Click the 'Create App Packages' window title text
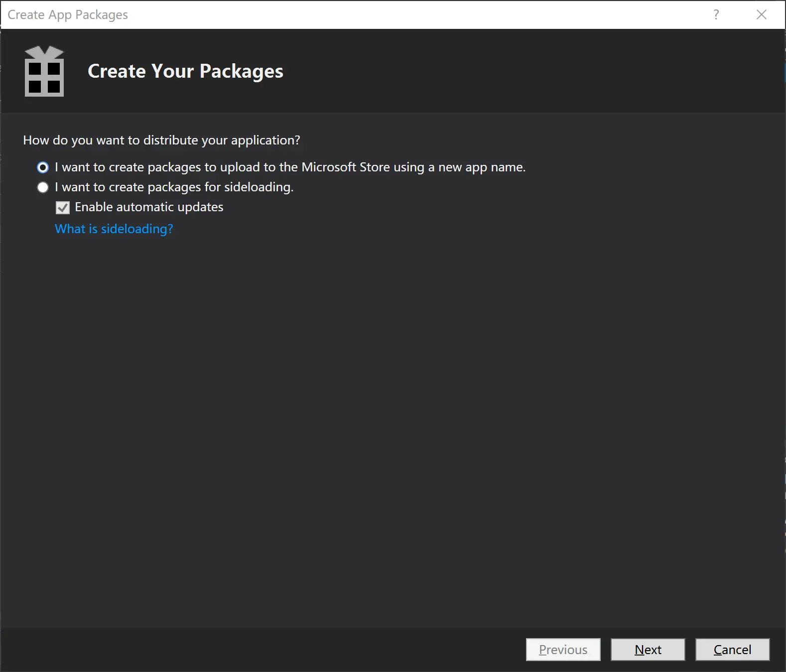This screenshot has width=786, height=672. point(68,15)
